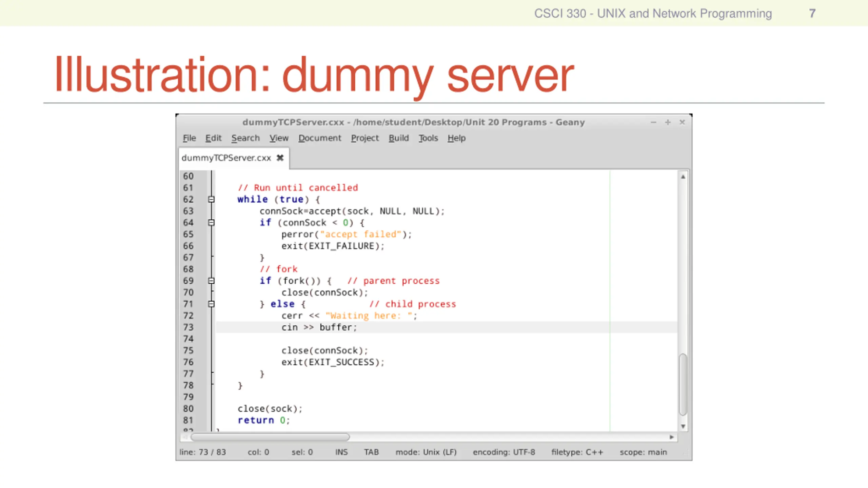Close the dummyTCPServer.cxx tab
The width and height of the screenshot is (868, 488).
[280, 158]
